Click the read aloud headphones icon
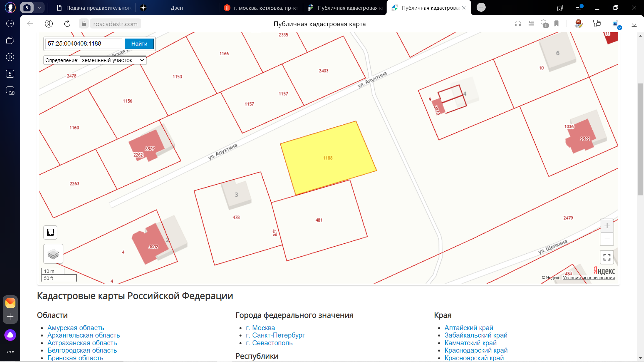The image size is (644, 362). pyautogui.click(x=518, y=23)
